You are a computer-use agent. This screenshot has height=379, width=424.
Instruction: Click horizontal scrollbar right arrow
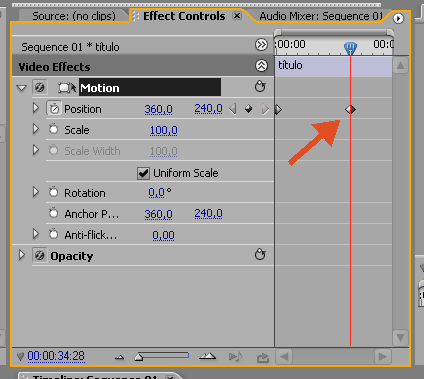[383, 357]
